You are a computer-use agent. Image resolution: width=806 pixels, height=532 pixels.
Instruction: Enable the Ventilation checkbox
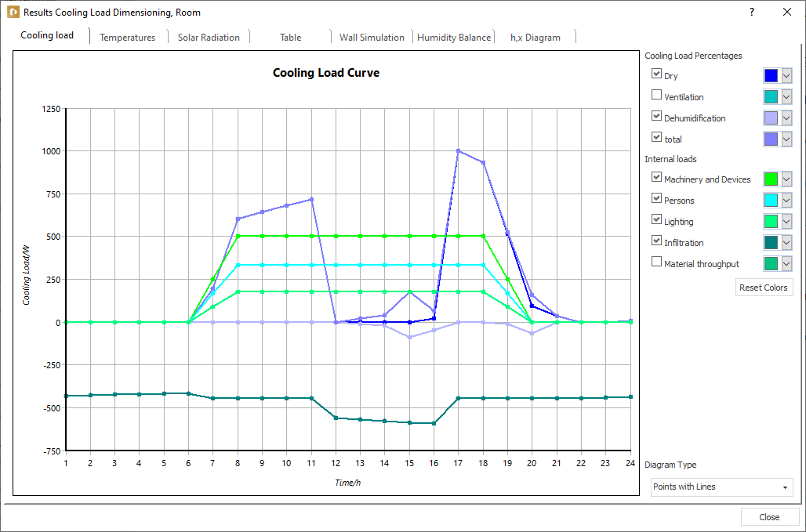point(656,95)
